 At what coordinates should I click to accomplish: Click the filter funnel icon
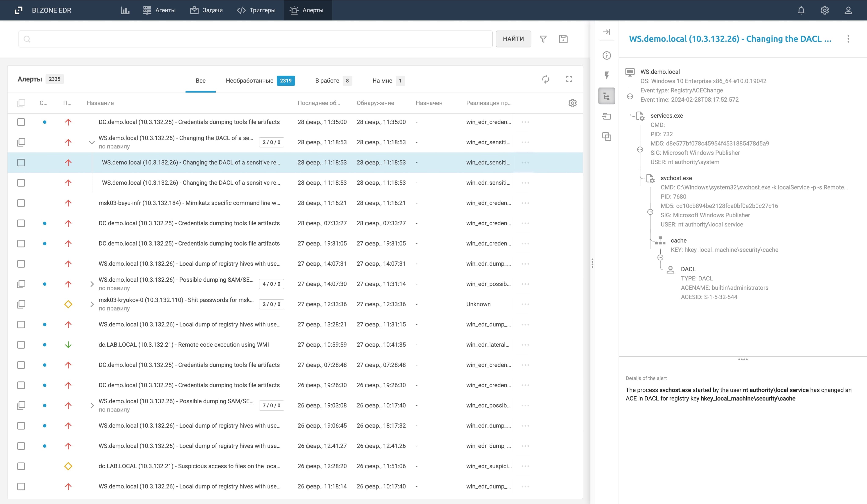[543, 39]
